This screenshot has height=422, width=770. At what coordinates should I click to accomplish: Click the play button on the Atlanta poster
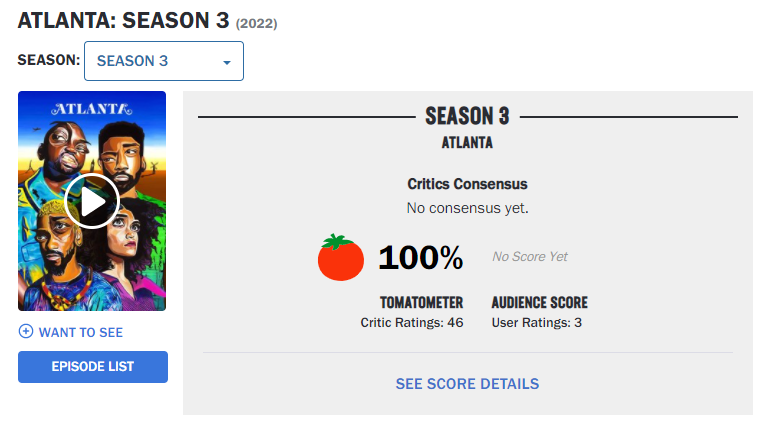[x=92, y=201]
